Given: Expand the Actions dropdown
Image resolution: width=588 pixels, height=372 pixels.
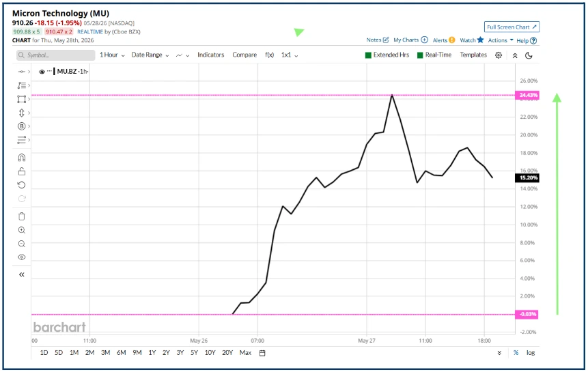Looking at the screenshot, I should 501,40.
